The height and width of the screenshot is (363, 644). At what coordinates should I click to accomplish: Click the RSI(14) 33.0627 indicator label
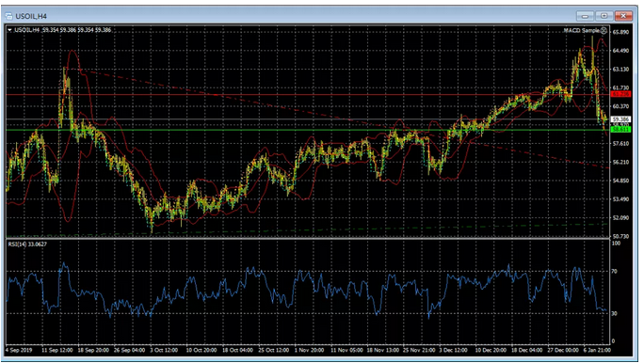pyautogui.click(x=27, y=245)
